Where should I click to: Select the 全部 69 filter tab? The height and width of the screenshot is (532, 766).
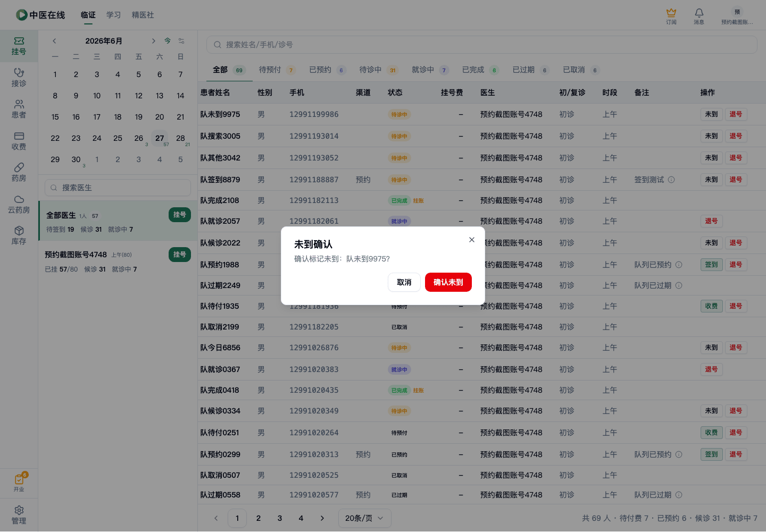click(x=229, y=70)
